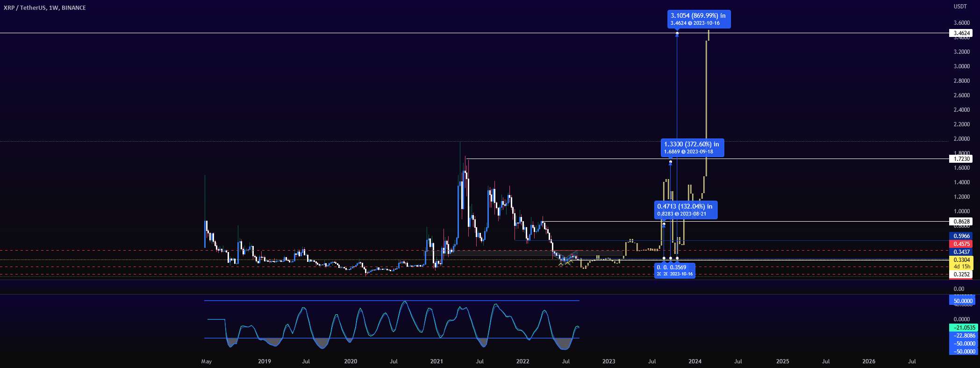Image resolution: width=980 pixels, height=368 pixels.
Task: Click the 0.00 price axis tick
Action: 959,289
